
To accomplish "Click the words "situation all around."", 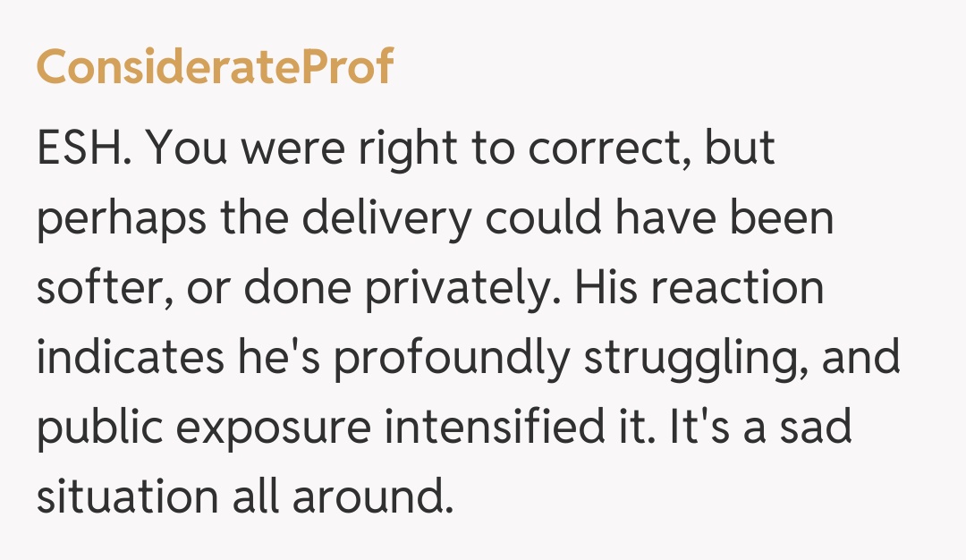I will pos(241,495).
